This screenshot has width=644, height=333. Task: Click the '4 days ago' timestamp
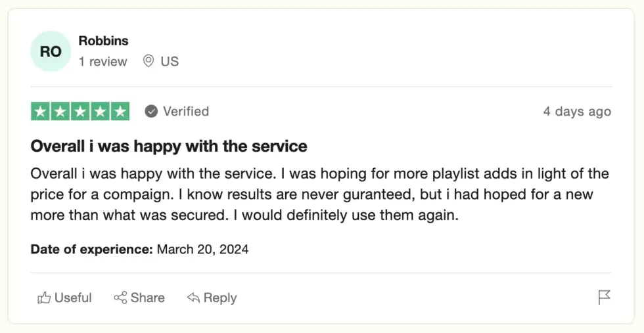[577, 112]
